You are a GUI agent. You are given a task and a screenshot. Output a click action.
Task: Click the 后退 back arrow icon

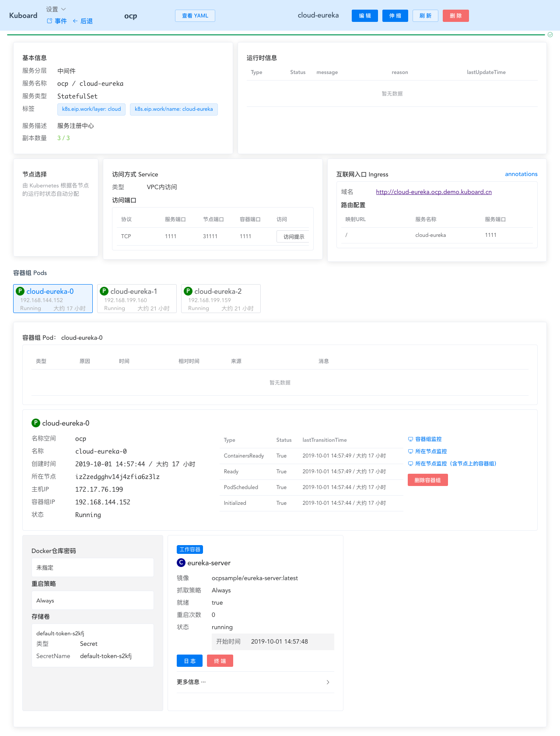(x=75, y=21)
